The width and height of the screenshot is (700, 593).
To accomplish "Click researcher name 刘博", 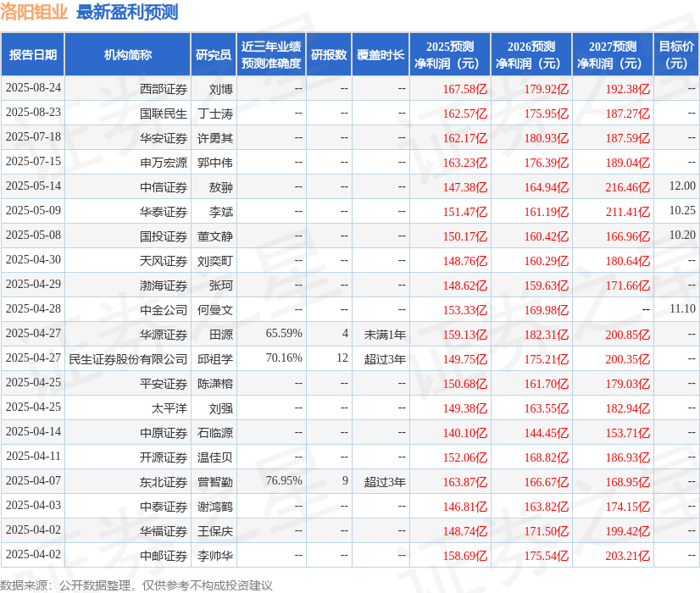I will click(x=221, y=89).
